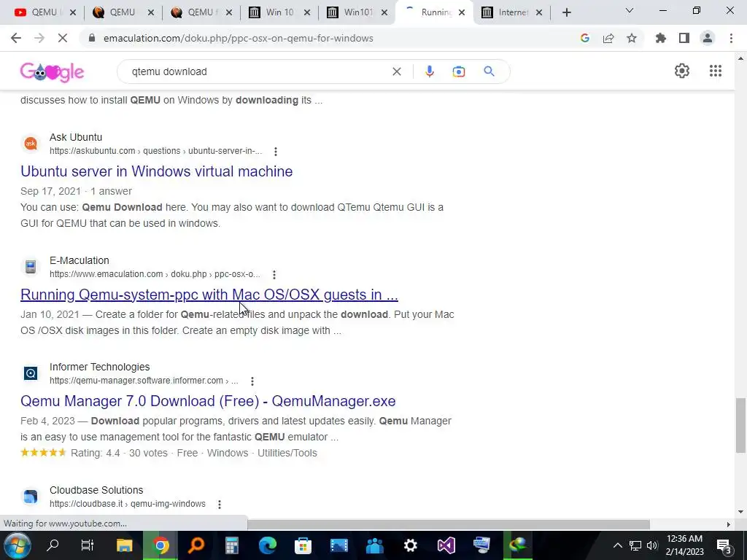Open Microsoft Store from taskbar
747x560 pixels.
pyautogui.click(x=303, y=545)
